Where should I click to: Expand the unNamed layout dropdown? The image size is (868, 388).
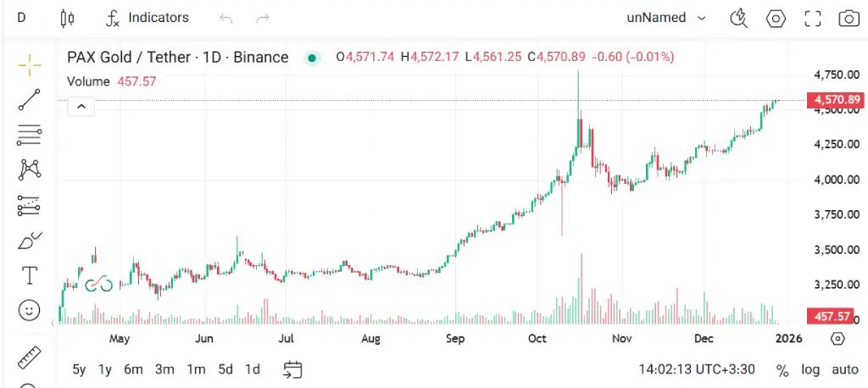(x=666, y=18)
